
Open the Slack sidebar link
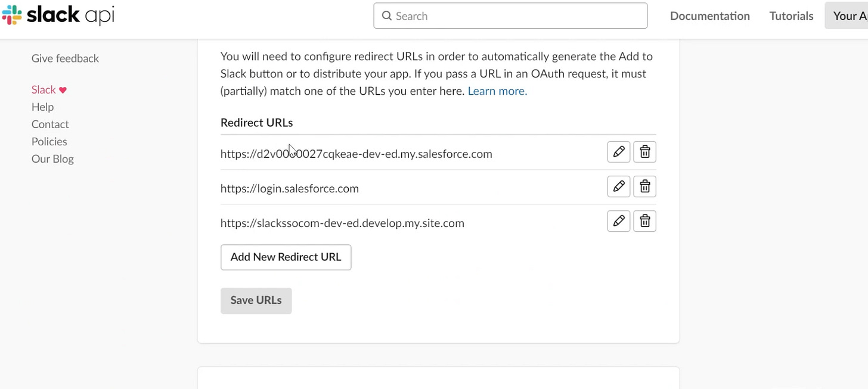(x=44, y=90)
